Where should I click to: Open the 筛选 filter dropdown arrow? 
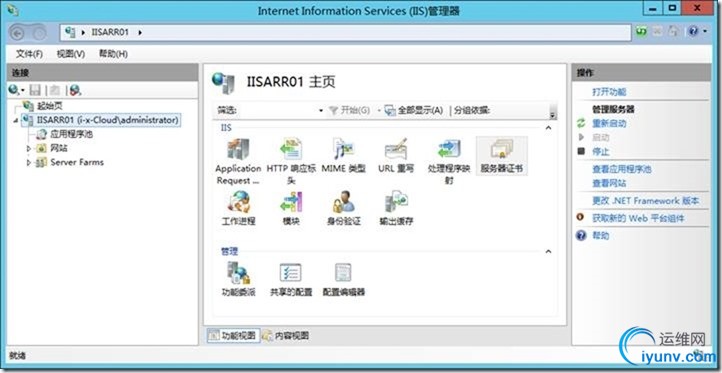[x=321, y=111]
